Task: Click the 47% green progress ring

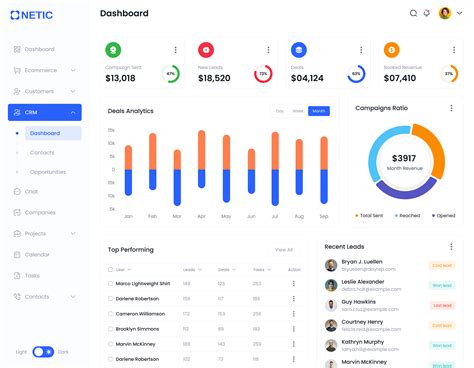Action: coord(171,74)
